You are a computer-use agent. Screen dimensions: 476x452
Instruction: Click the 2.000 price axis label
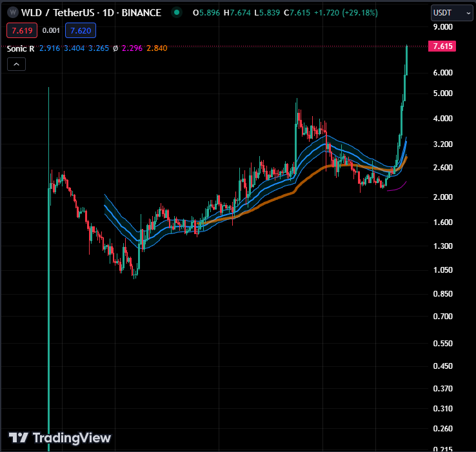[x=443, y=197]
